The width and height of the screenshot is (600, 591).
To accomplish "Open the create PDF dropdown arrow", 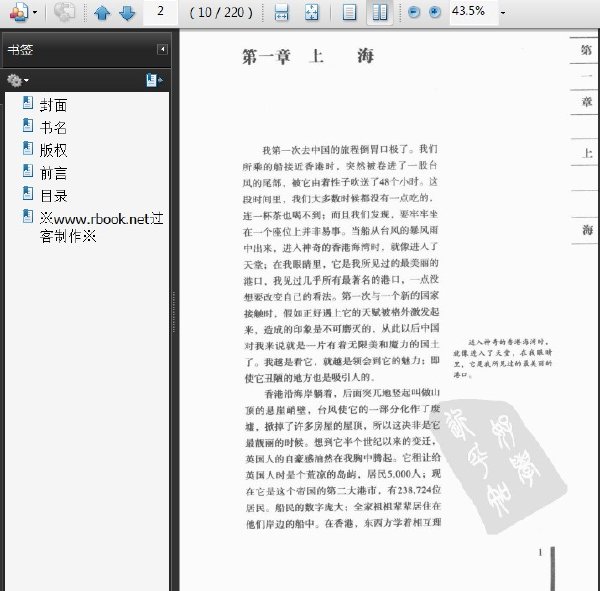I will point(35,12).
